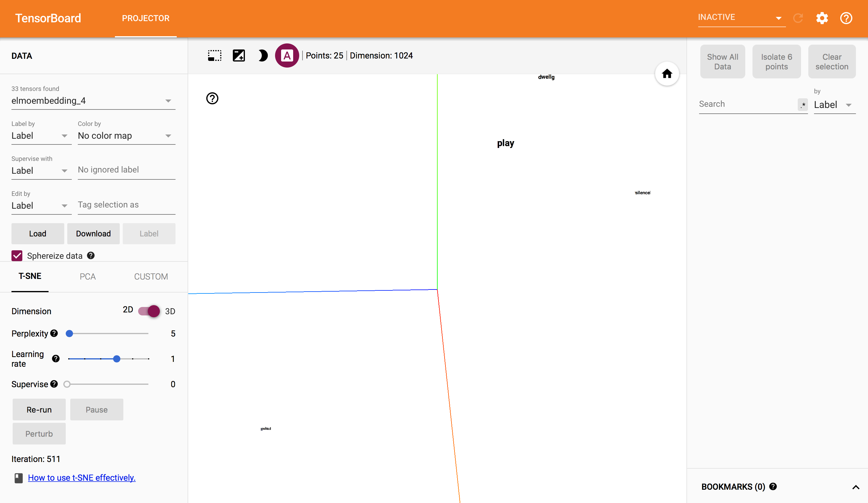Enable night mode with the moon icon
868x503 pixels.
tap(263, 55)
